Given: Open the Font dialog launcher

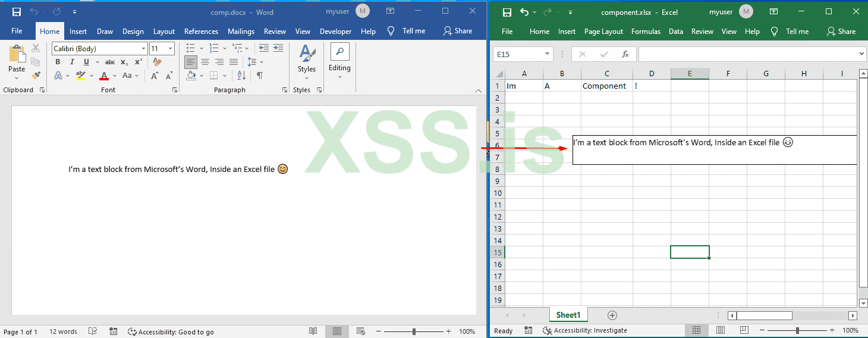Looking at the screenshot, I should [175, 90].
